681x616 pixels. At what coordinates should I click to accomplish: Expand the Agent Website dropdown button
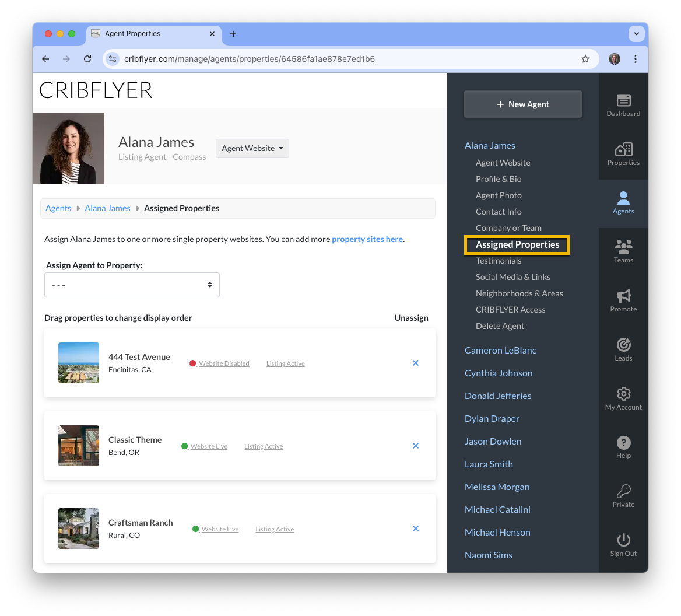[252, 148]
